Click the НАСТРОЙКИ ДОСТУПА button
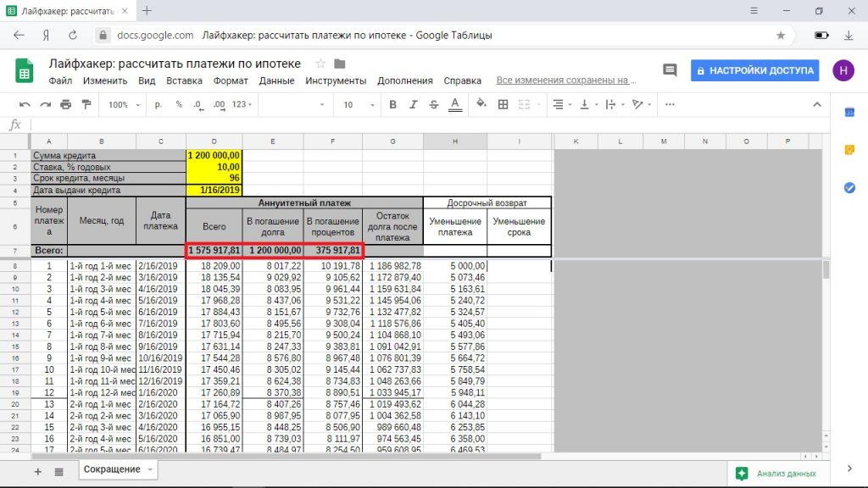The image size is (868, 488). click(x=754, y=70)
